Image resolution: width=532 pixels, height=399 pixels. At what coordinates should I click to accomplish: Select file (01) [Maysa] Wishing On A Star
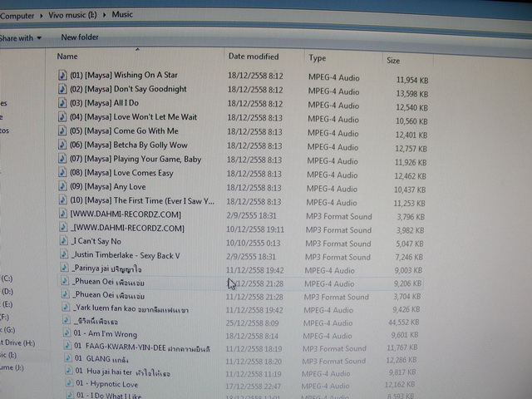coord(124,75)
